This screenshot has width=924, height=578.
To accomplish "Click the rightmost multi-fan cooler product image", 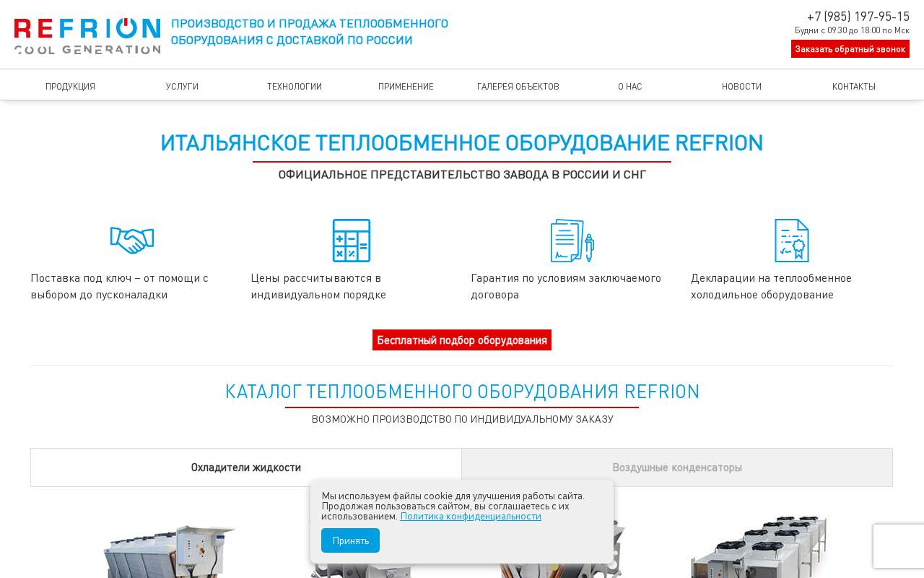I will tap(758, 547).
